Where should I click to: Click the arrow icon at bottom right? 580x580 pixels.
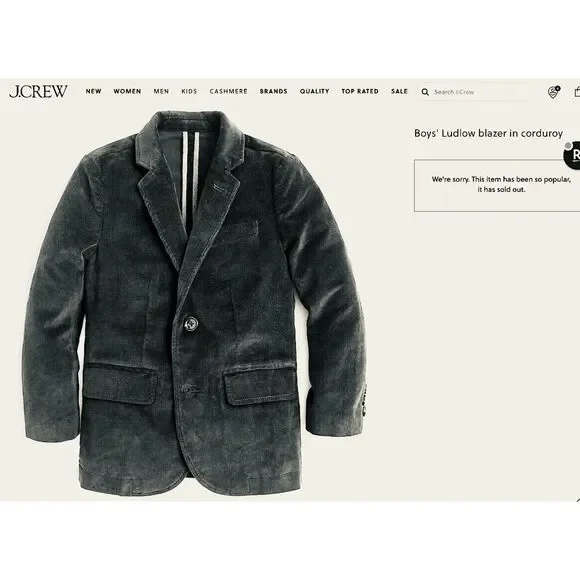click(x=578, y=501)
